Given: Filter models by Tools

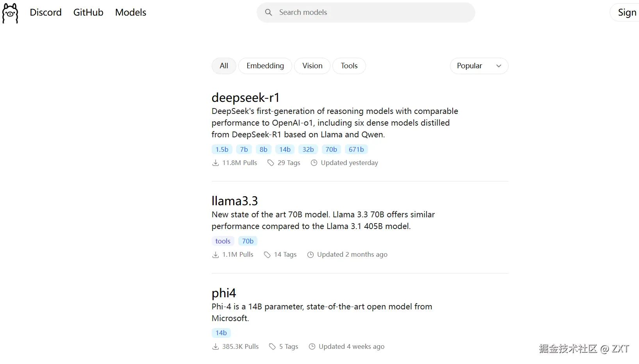Looking at the screenshot, I should click(x=349, y=66).
